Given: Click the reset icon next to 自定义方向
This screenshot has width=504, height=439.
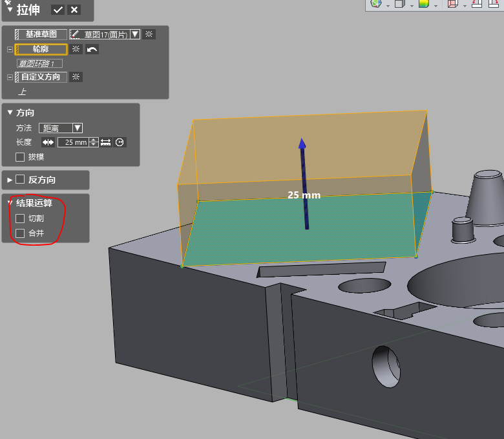Looking at the screenshot, I should point(76,77).
